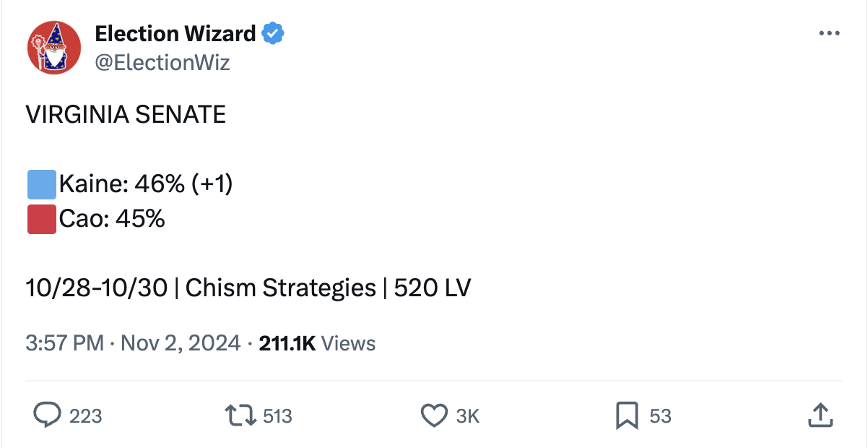868x448 pixels.
Task: Click the share upload icon
Action: tap(820, 415)
